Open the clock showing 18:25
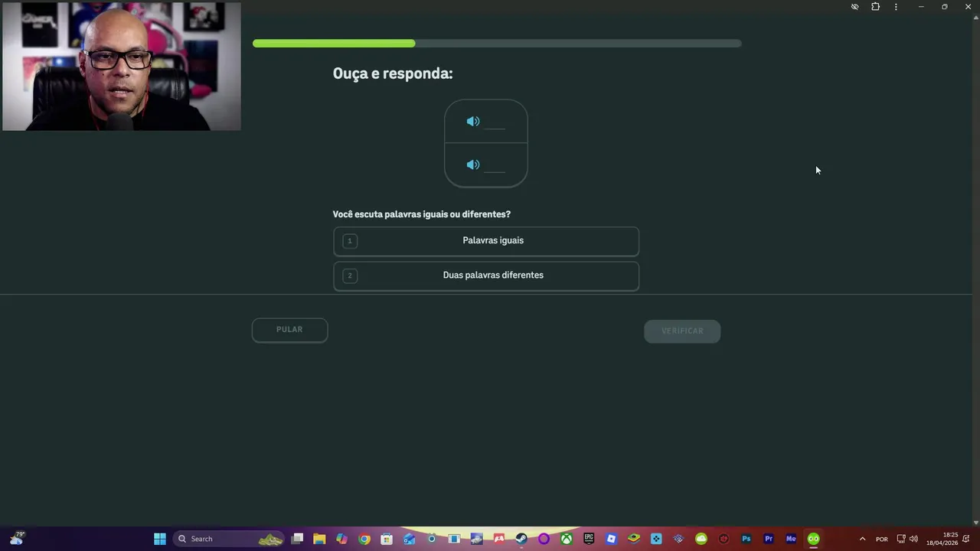Screen dimensions: 980x551 (942, 539)
